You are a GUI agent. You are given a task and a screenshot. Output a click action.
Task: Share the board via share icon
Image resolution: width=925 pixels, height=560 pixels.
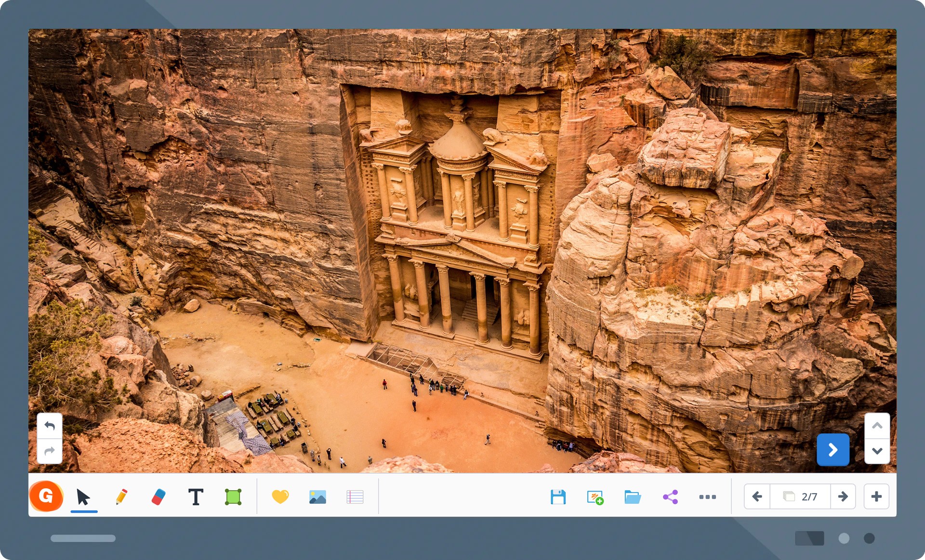click(x=670, y=496)
